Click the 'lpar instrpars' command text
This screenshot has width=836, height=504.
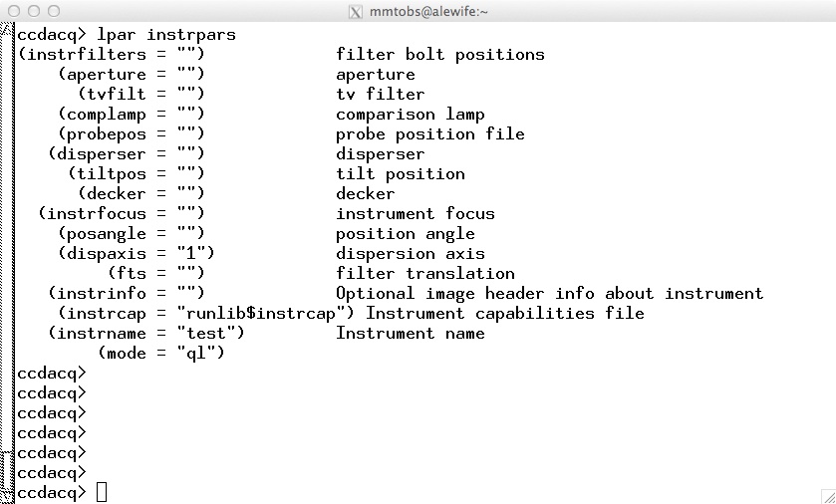[x=165, y=35]
